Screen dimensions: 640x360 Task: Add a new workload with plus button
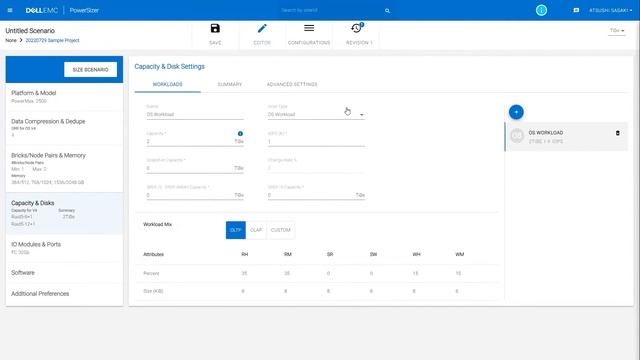click(516, 112)
